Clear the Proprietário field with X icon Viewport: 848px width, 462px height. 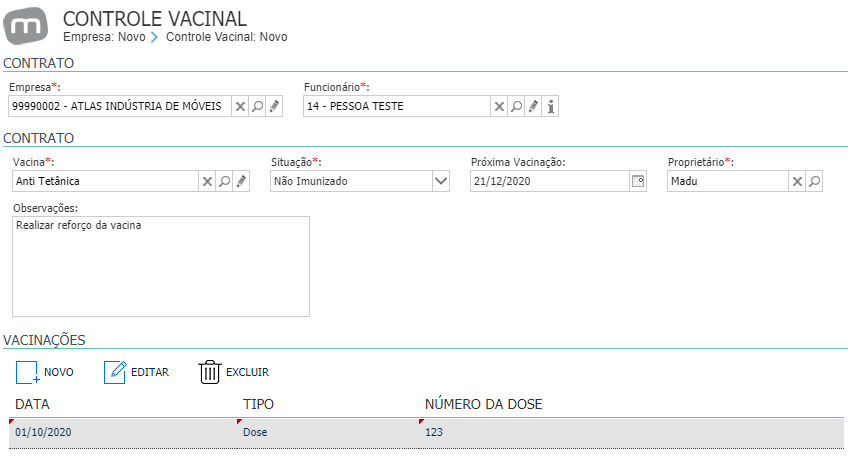point(797,182)
